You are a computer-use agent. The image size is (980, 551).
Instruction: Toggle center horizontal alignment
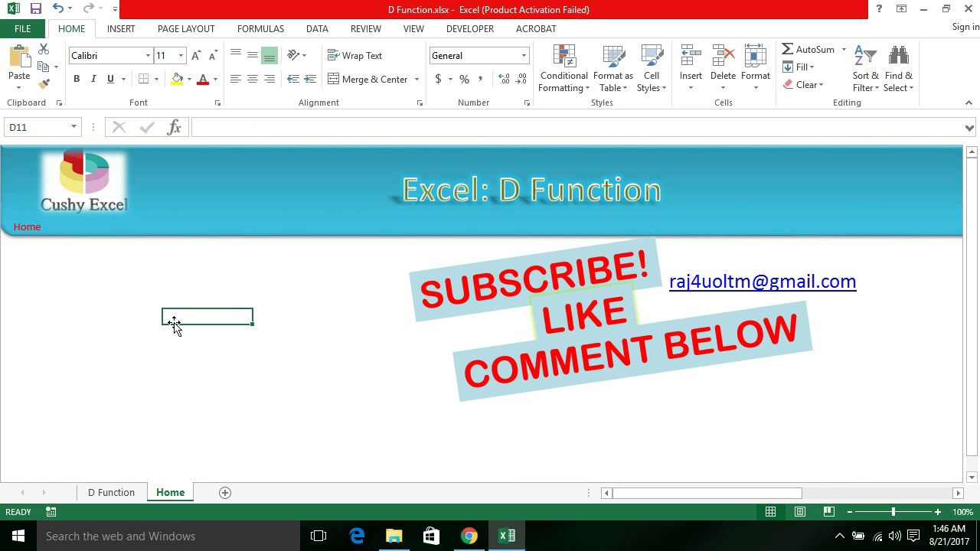point(253,79)
